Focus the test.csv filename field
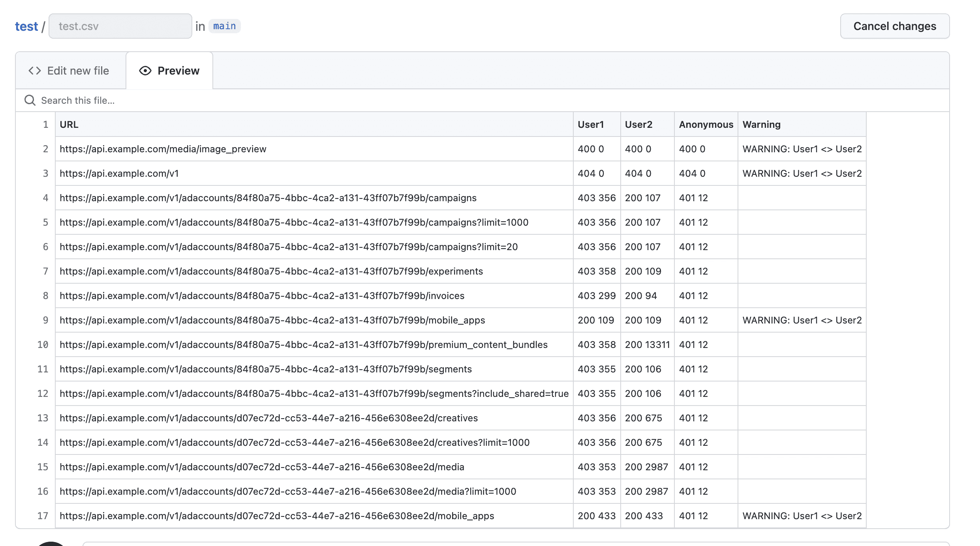 [x=120, y=26]
